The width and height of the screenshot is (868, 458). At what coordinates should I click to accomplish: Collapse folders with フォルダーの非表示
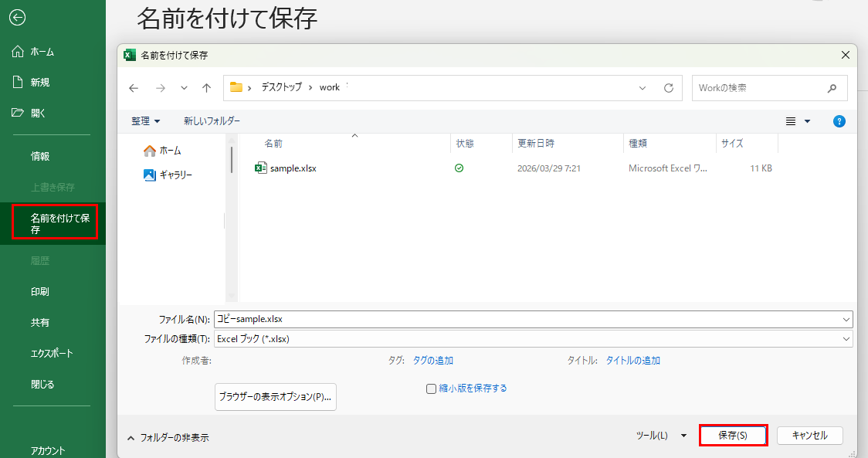tap(168, 437)
